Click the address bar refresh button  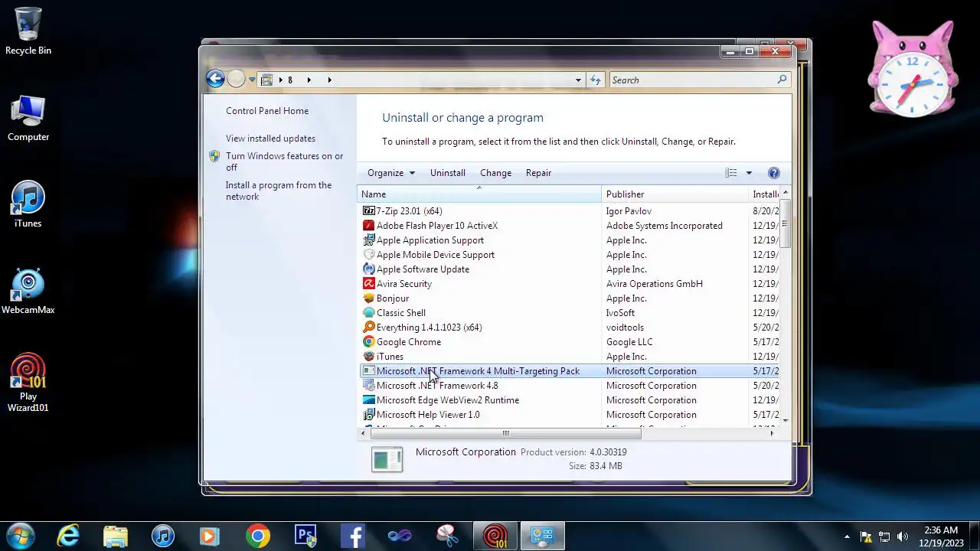[596, 80]
